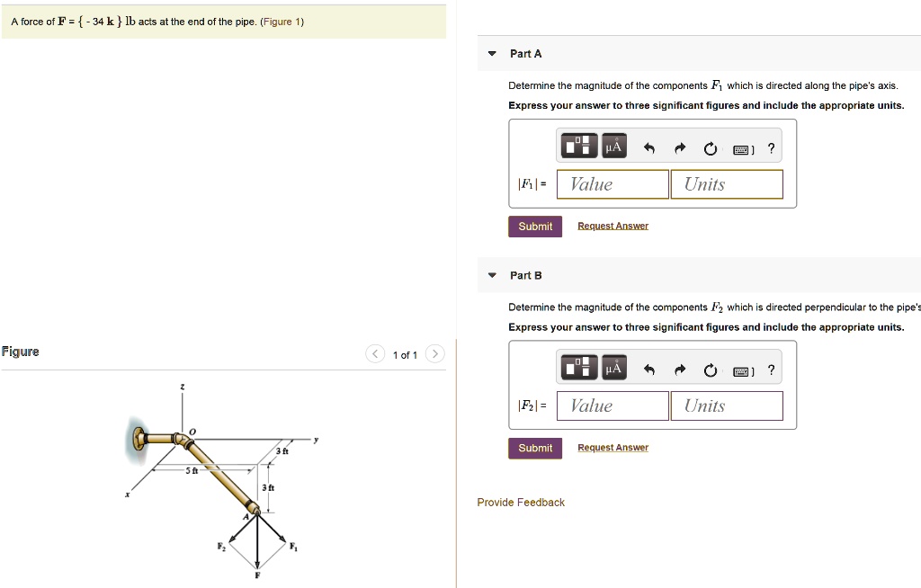921x588 pixels.
Task: Undo input using Part B undo arrow
Action: (x=649, y=368)
